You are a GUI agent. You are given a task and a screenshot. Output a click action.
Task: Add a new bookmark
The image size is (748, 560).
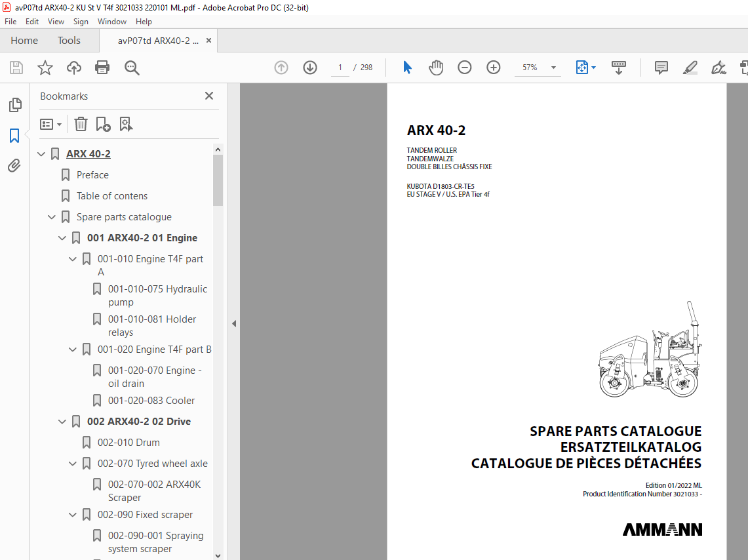click(x=103, y=125)
